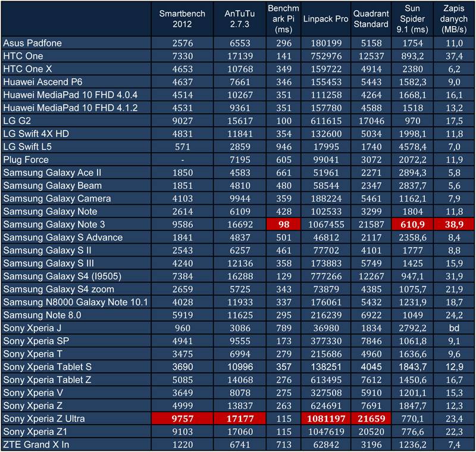Click Galaxy Note 3 Linpack value 1067455
476x452 pixels.
tap(326, 225)
